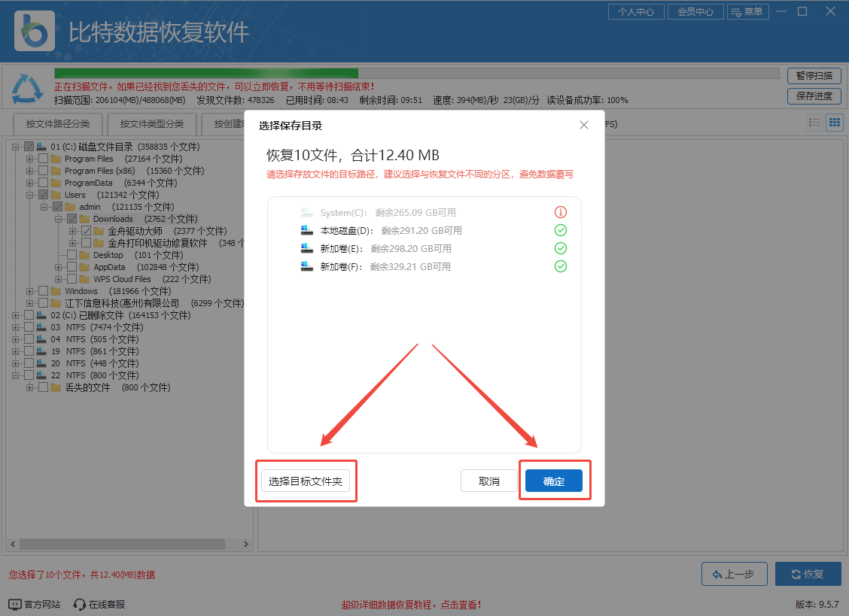Viewport: 849px width, 616px height.
Task: Uncheck the 金舟驱动大师 checkbox
Action: (x=86, y=231)
